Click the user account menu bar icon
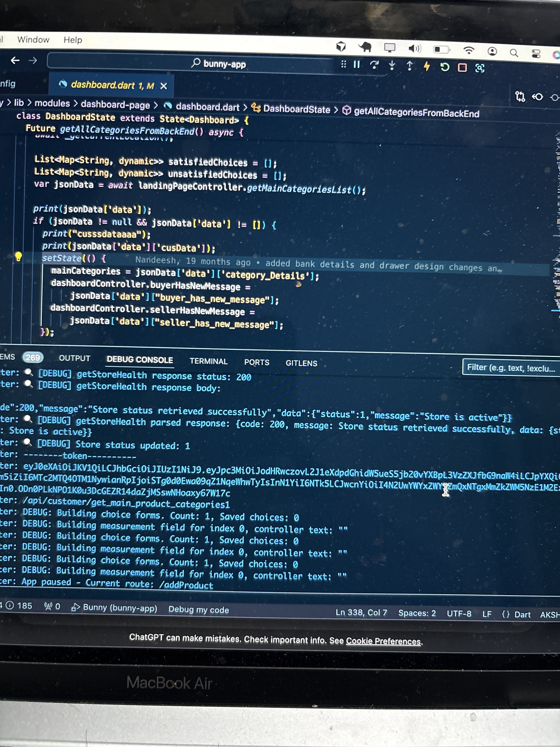 492,51
